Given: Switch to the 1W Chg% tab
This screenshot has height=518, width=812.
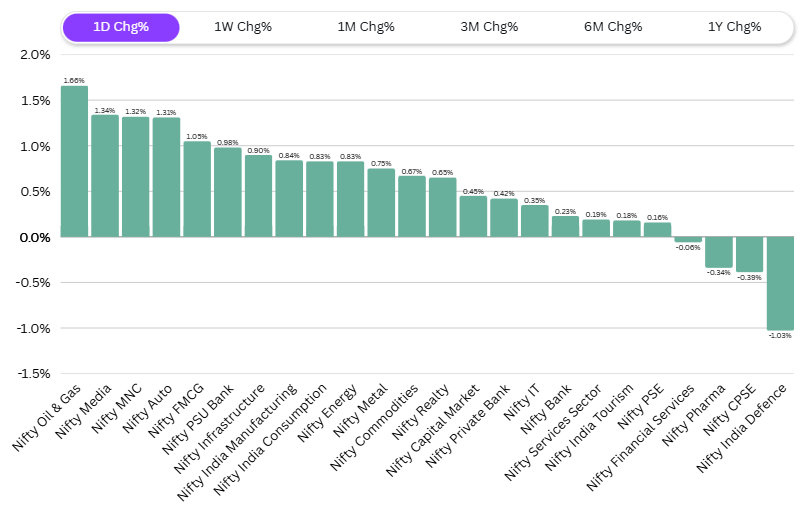Looking at the screenshot, I should (243, 27).
